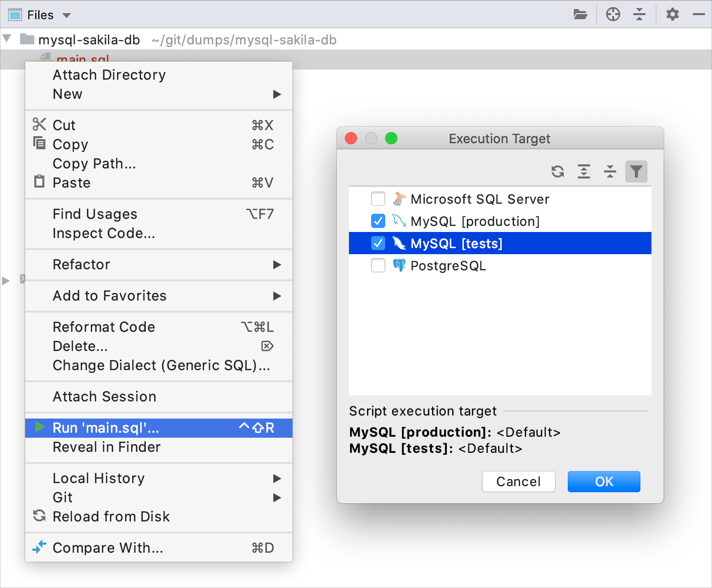Image resolution: width=712 pixels, height=588 pixels.
Task: Choose Attach Session menu entry
Action: pyautogui.click(x=159, y=396)
